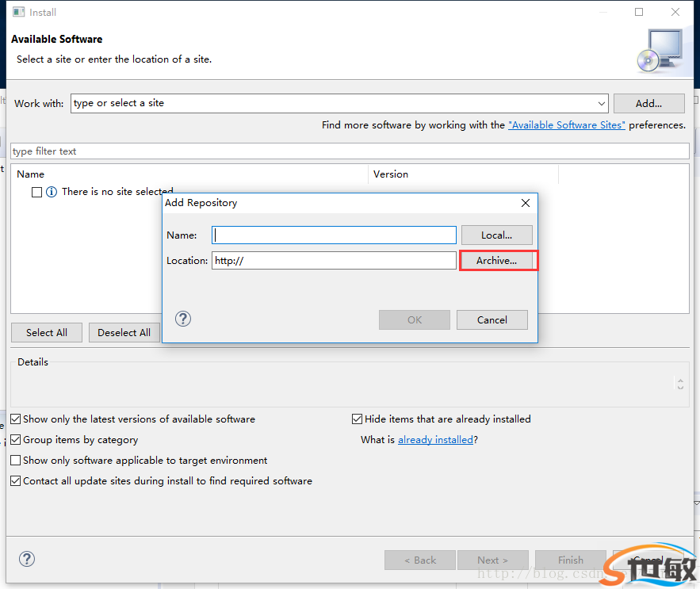
Task: Click the Name field in Add Repository
Action: click(x=334, y=235)
